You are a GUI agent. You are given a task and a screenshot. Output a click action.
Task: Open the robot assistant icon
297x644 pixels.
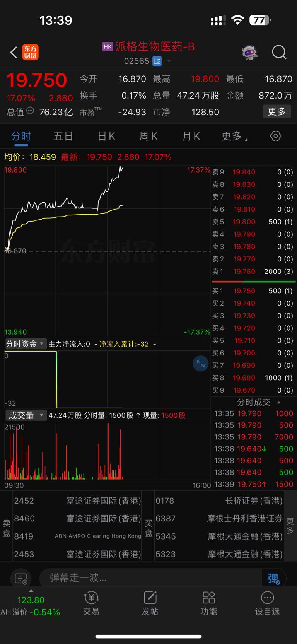click(x=249, y=52)
